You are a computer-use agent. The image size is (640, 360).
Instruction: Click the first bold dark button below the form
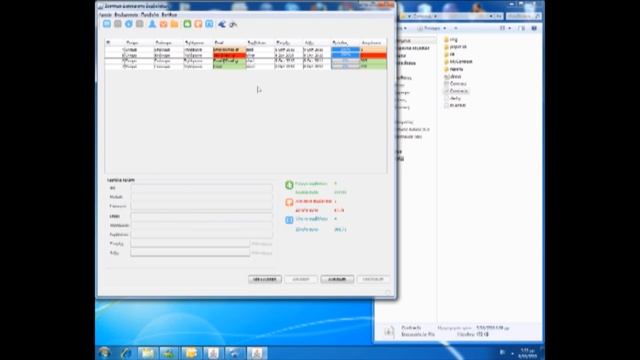(265, 279)
